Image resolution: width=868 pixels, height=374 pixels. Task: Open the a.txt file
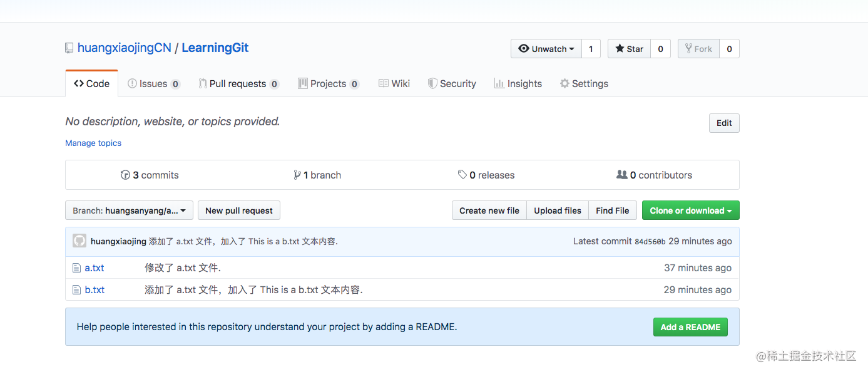[x=94, y=268]
